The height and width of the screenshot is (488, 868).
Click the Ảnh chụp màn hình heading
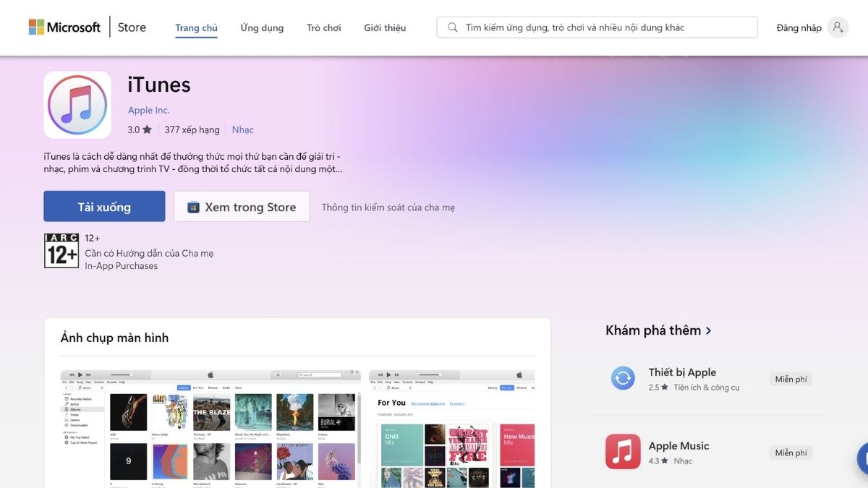pos(114,338)
